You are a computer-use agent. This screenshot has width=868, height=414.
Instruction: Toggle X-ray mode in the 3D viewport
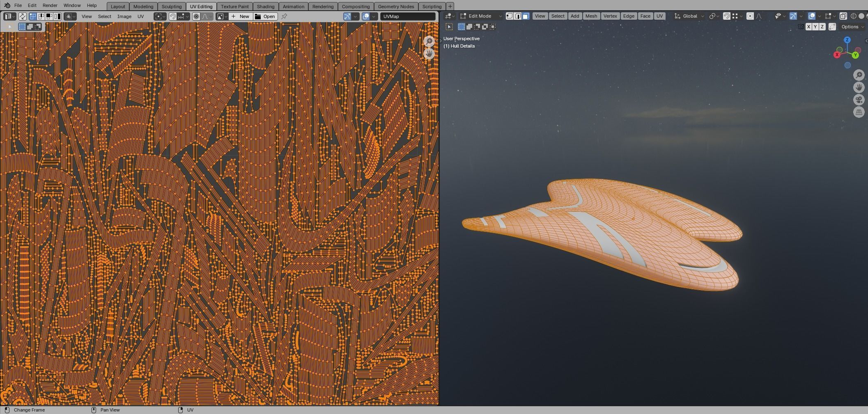coord(843,16)
